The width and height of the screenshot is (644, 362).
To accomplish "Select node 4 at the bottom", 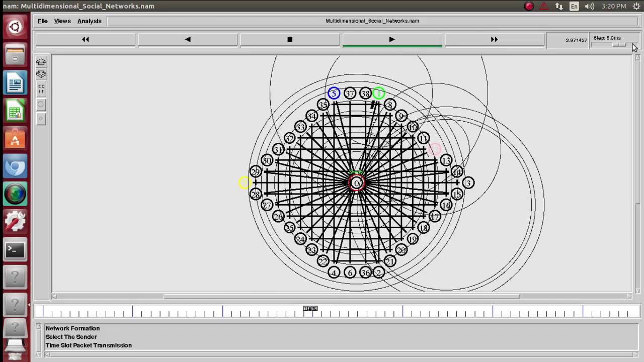I will tap(334, 273).
